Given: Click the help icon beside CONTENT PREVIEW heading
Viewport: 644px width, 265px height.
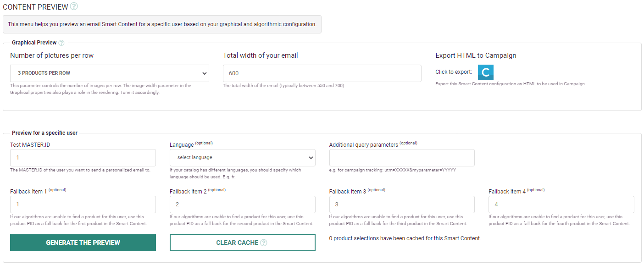Looking at the screenshot, I should pos(74,6).
